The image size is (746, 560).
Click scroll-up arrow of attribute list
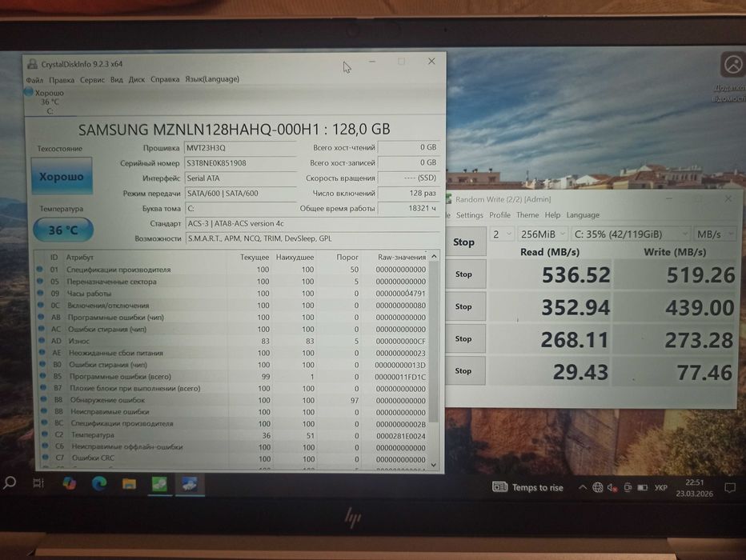pos(434,256)
